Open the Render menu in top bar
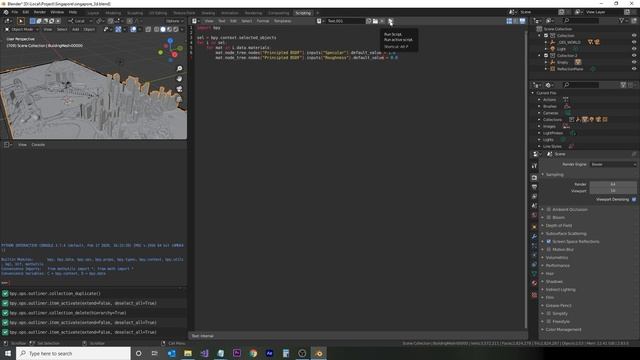 (x=40, y=12)
